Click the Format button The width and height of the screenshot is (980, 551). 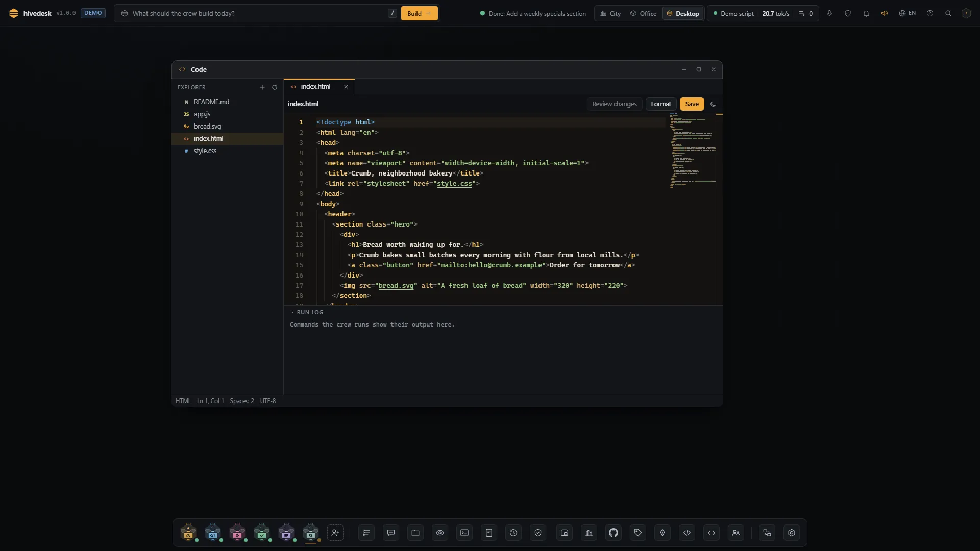pyautogui.click(x=661, y=104)
